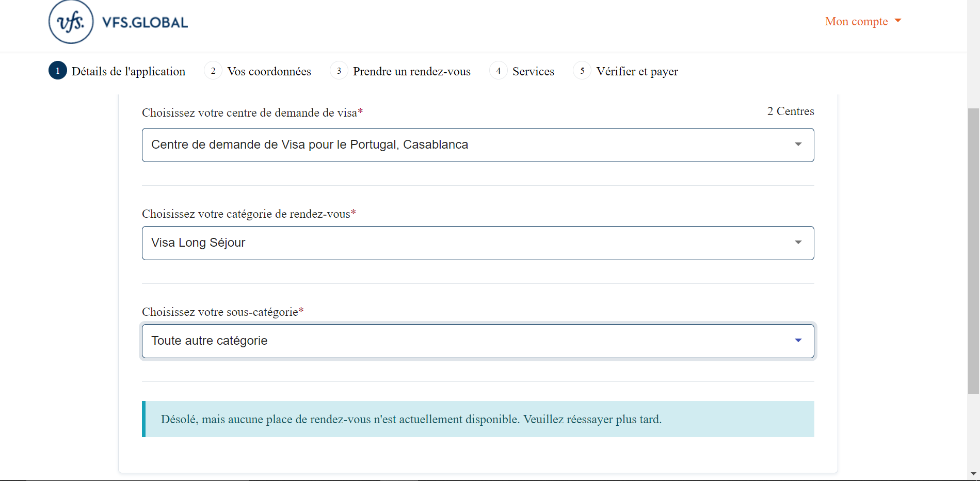Click the no appointment available message

pos(478,419)
